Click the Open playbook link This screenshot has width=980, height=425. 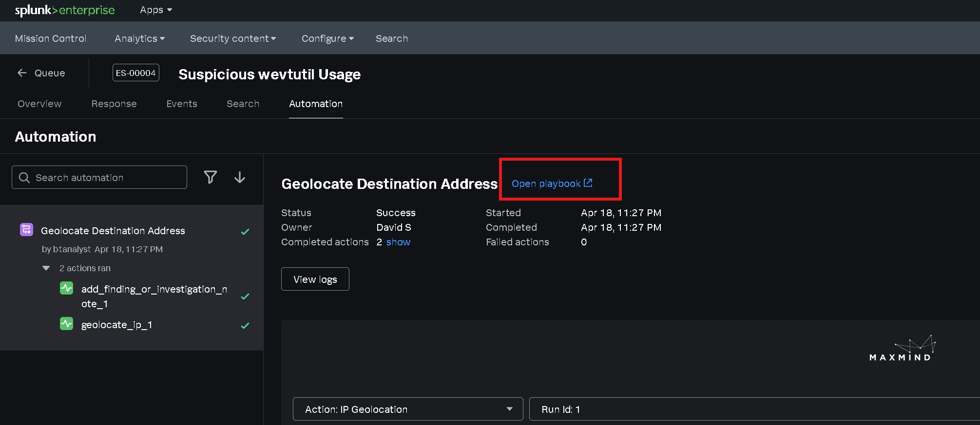pos(552,184)
